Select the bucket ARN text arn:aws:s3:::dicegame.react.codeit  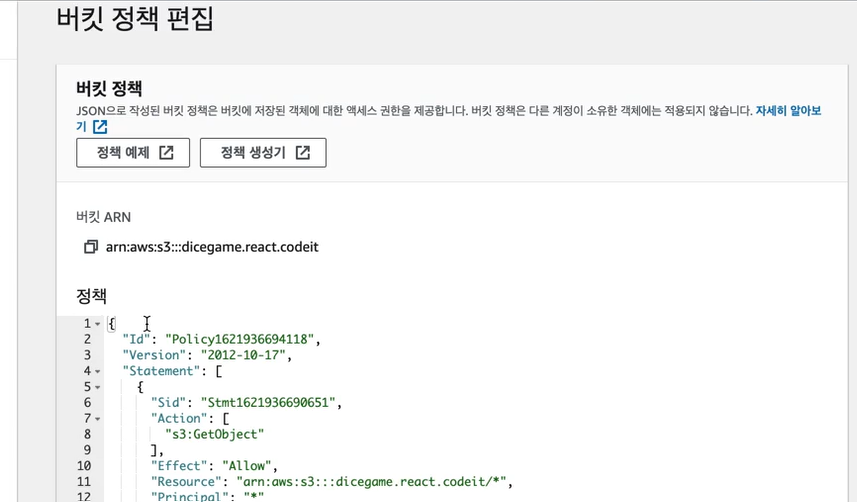point(212,247)
